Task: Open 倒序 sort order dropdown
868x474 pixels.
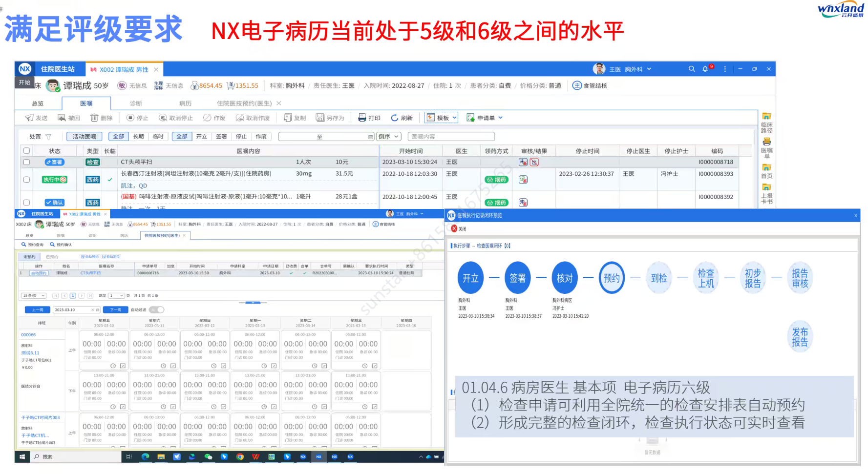Action: point(389,137)
